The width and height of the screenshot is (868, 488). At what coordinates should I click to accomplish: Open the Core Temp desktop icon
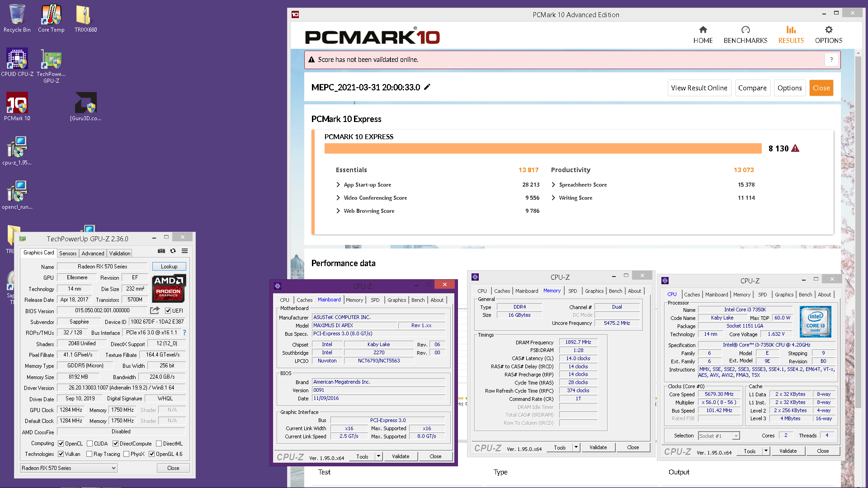tap(51, 18)
